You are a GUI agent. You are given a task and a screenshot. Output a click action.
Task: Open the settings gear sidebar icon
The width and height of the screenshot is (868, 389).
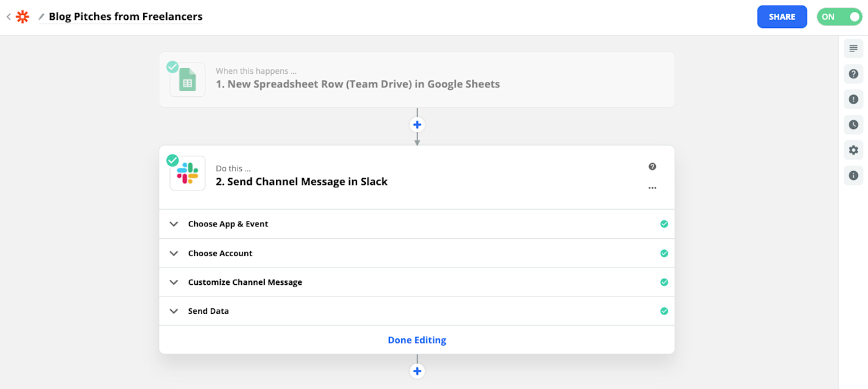pos(854,150)
